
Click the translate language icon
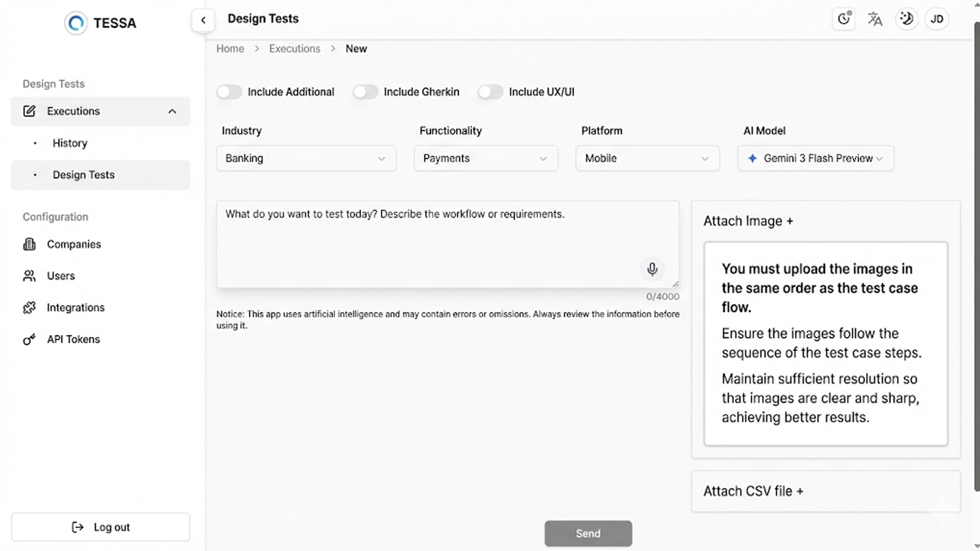[x=875, y=19]
